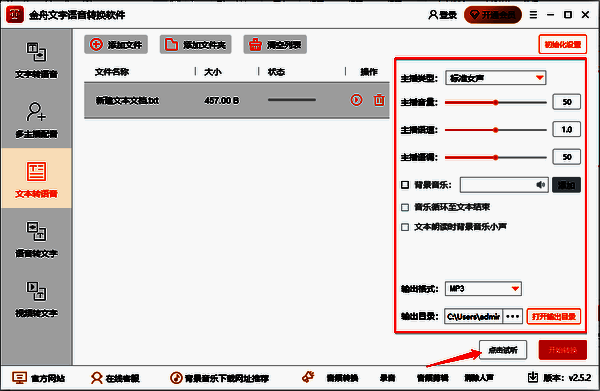600x391 pixels.
Task: Select the 新建文本文档.txt file row
Action: click(237, 100)
